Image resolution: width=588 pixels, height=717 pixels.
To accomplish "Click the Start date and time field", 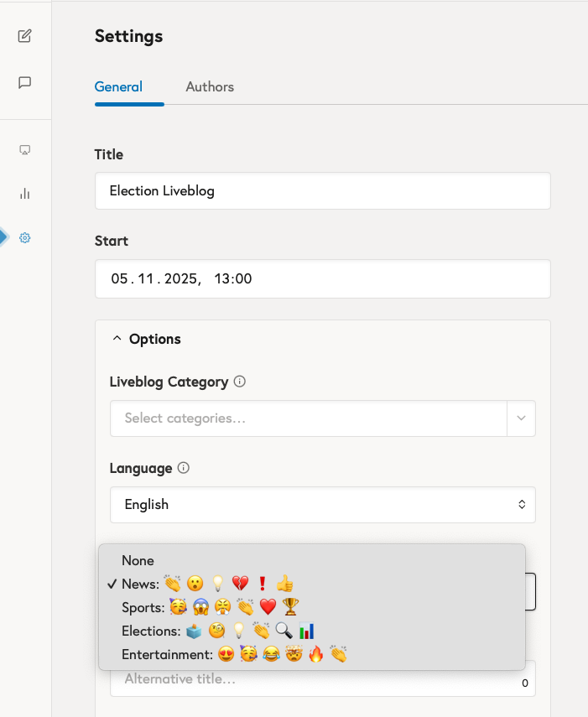I will pos(323,279).
